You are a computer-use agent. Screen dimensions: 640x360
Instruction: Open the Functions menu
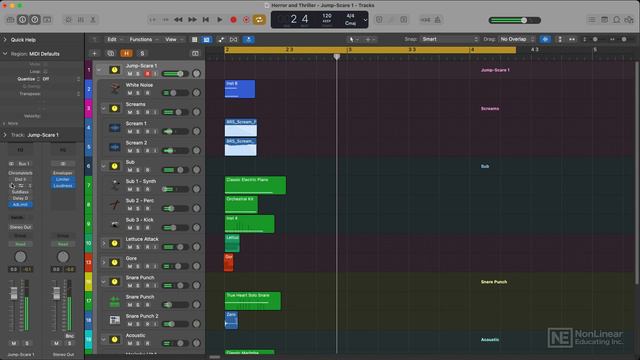(143, 40)
